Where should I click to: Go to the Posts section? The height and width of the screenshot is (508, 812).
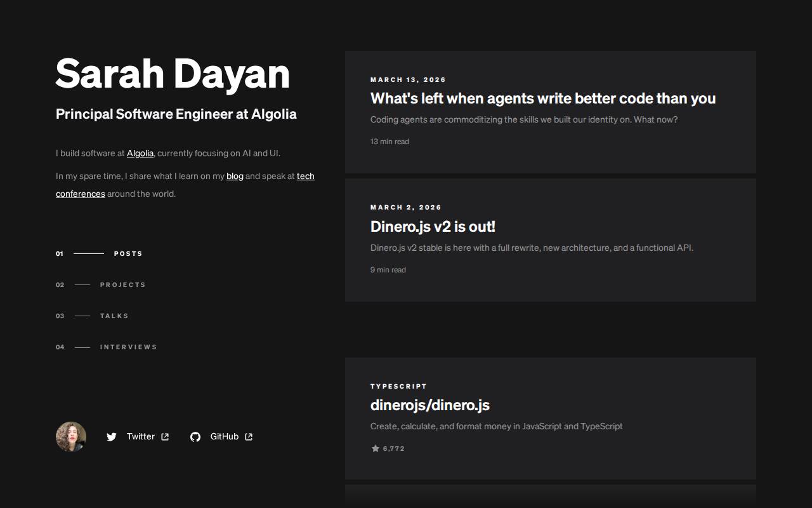[100, 253]
